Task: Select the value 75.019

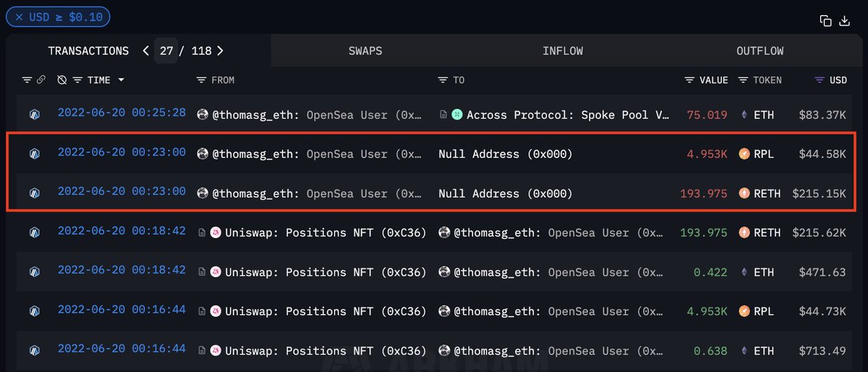Action: click(707, 114)
